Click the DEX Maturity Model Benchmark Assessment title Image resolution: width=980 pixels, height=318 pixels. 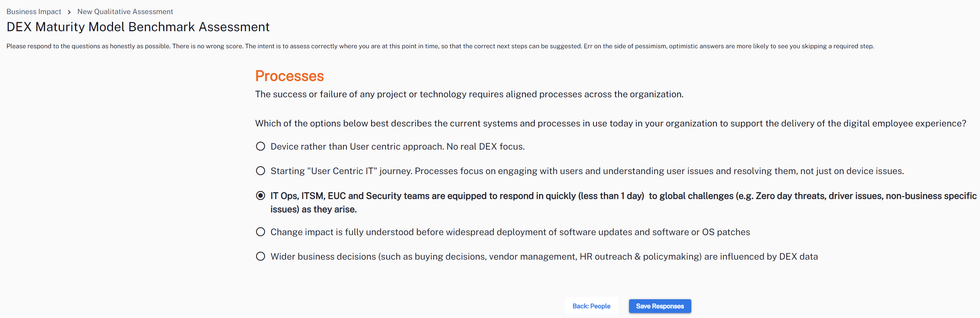point(138,27)
